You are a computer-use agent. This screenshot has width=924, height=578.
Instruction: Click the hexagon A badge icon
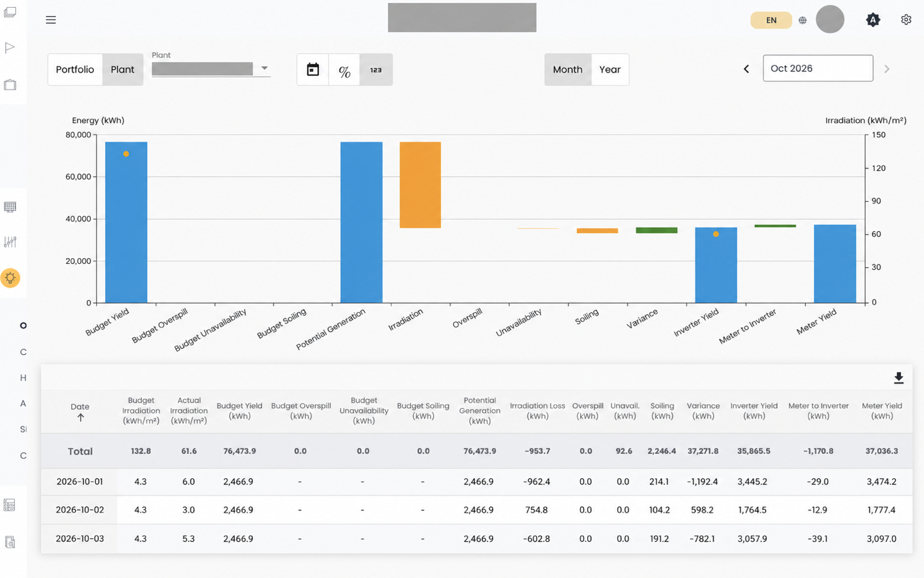(873, 20)
